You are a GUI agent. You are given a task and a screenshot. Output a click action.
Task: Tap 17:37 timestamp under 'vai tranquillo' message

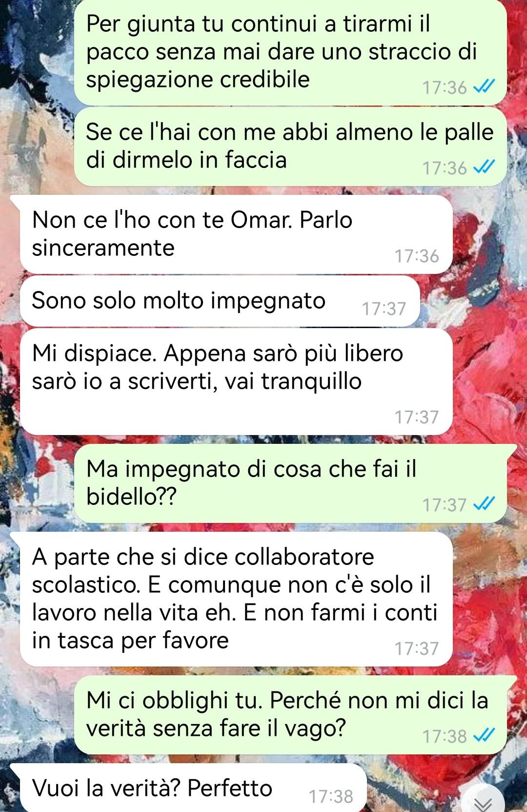(x=417, y=417)
